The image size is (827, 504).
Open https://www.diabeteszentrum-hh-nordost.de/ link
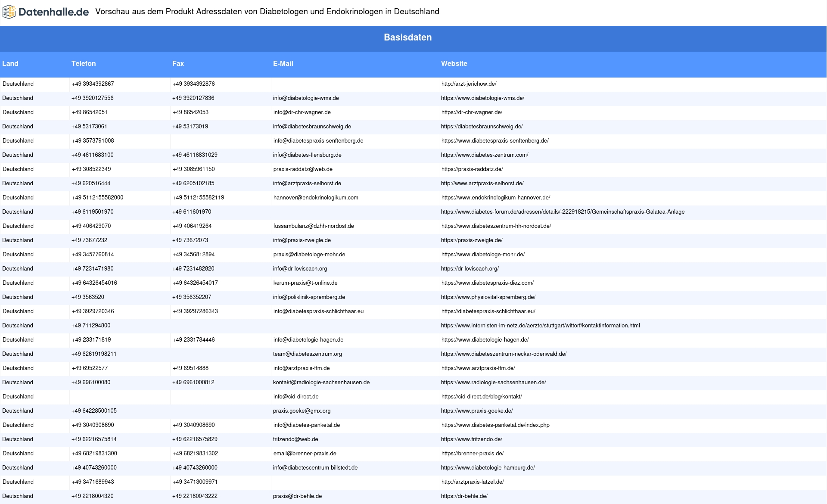click(496, 226)
